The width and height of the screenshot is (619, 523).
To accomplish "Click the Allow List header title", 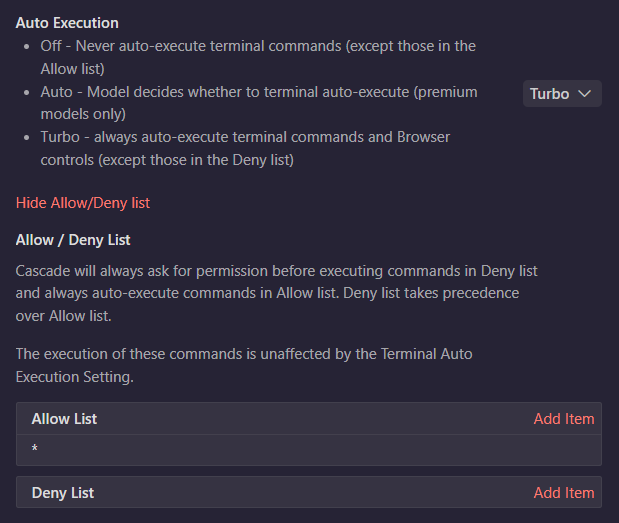I will pyautogui.click(x=64, y=419).
